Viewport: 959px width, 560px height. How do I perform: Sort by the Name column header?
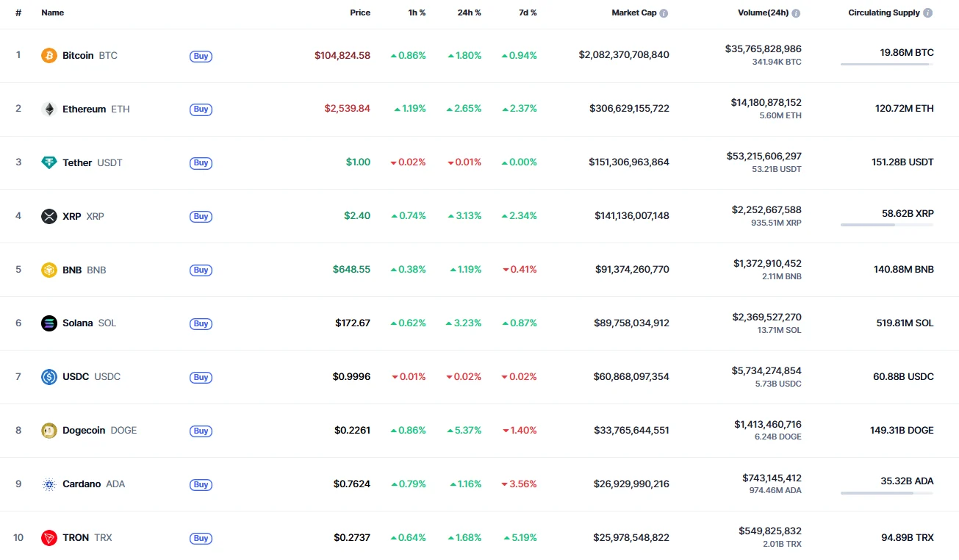(53, 12)
